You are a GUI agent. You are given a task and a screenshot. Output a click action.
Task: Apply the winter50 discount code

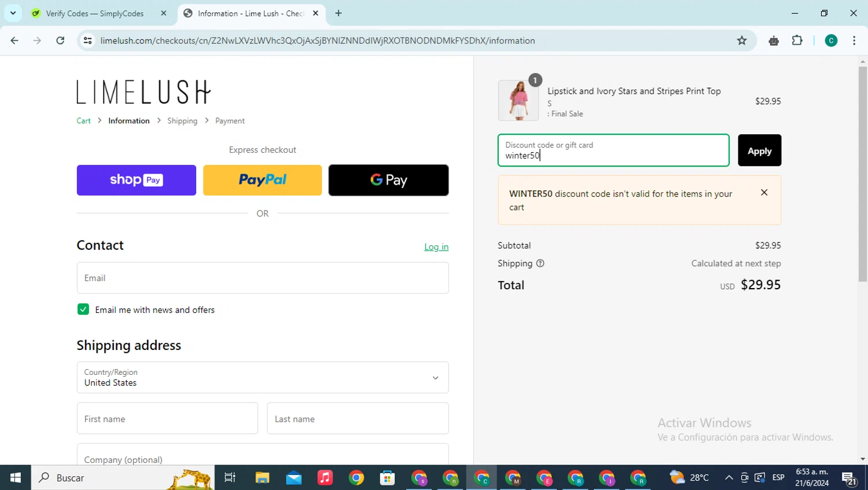(759, 150)
